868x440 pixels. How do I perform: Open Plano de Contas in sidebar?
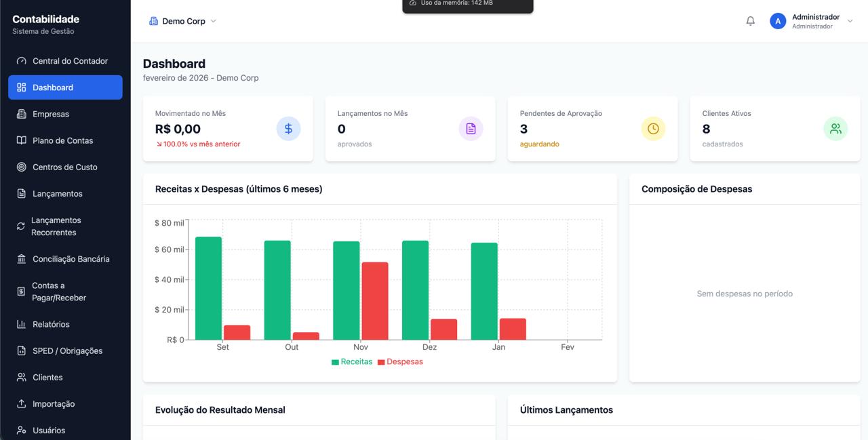62,140
